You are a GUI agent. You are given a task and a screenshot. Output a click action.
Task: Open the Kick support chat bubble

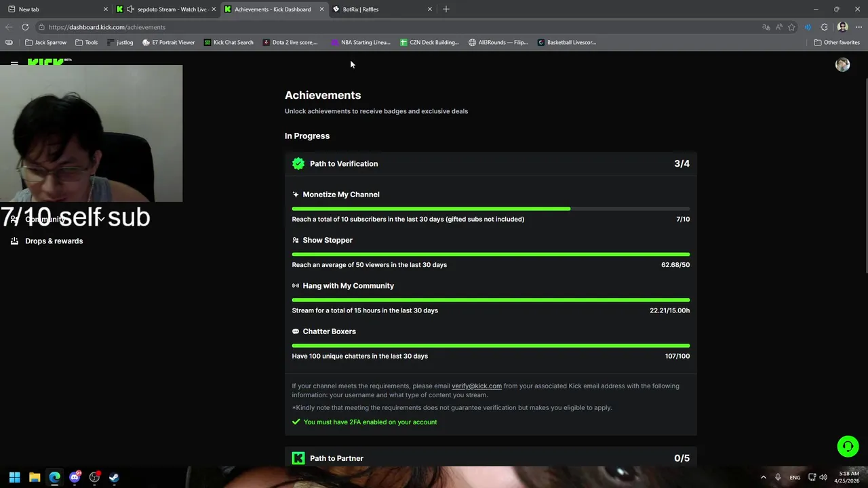pyautogui.click(x=848, y=447)
